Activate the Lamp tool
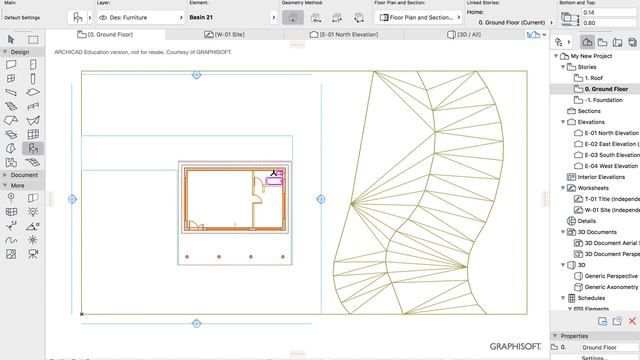 point(33,211)
